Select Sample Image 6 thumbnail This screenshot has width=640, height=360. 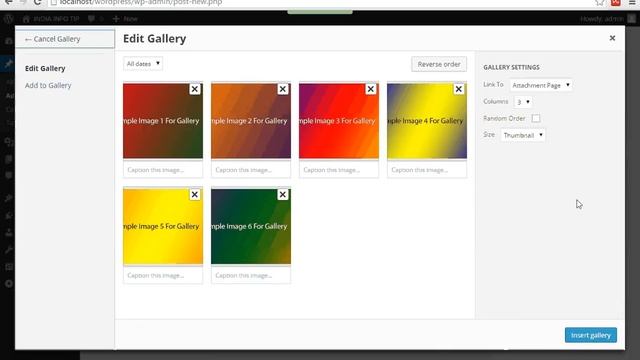click(x=251, y=226)
